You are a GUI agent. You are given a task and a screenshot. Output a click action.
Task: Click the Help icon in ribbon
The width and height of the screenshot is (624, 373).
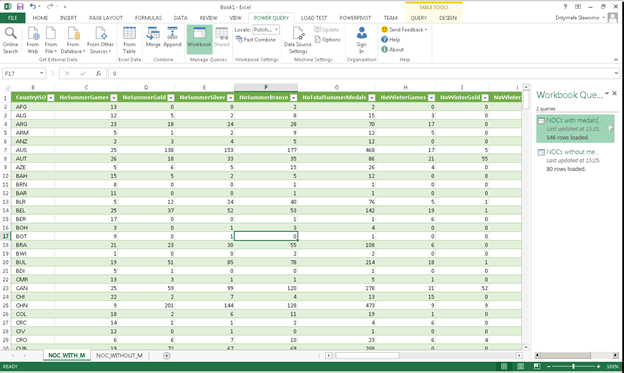pyautogui.click(x=390, y=39)
